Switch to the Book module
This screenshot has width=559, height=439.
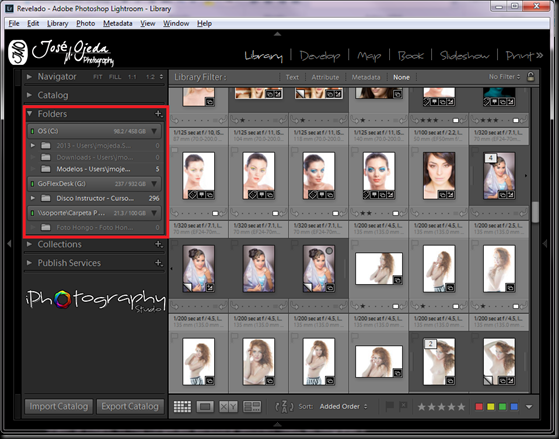(x=410, y=56)
